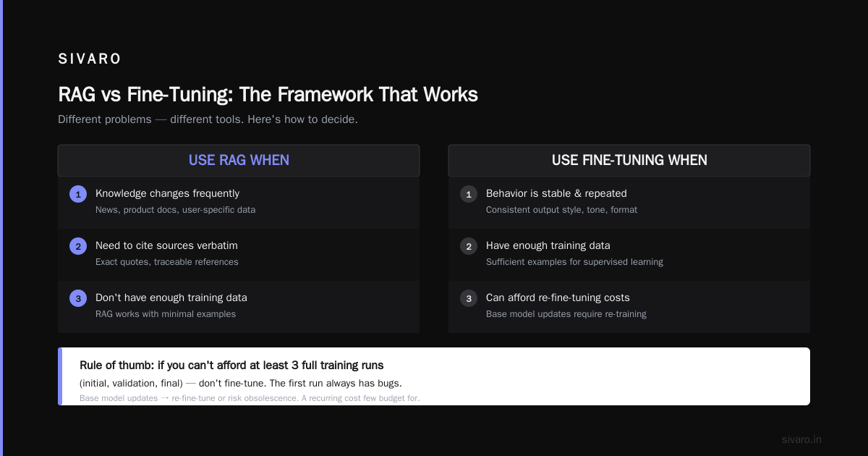The height and width of the screenshot is (456, 868).
Task: Click the purple number 1 badge under RAG
Action: tap(78, 194)
